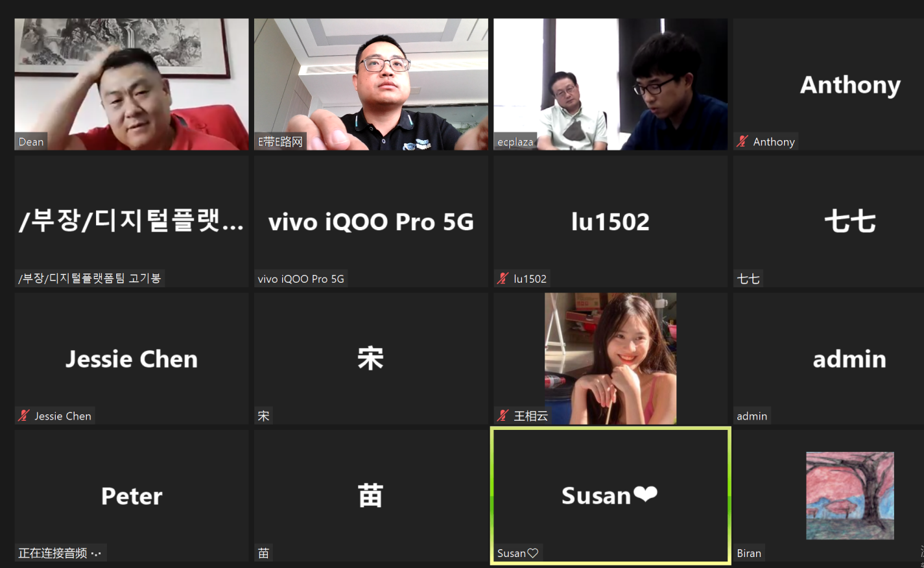Click the small admin name label
This screenshot has height=568, width=924.
(x=752, y=416)
